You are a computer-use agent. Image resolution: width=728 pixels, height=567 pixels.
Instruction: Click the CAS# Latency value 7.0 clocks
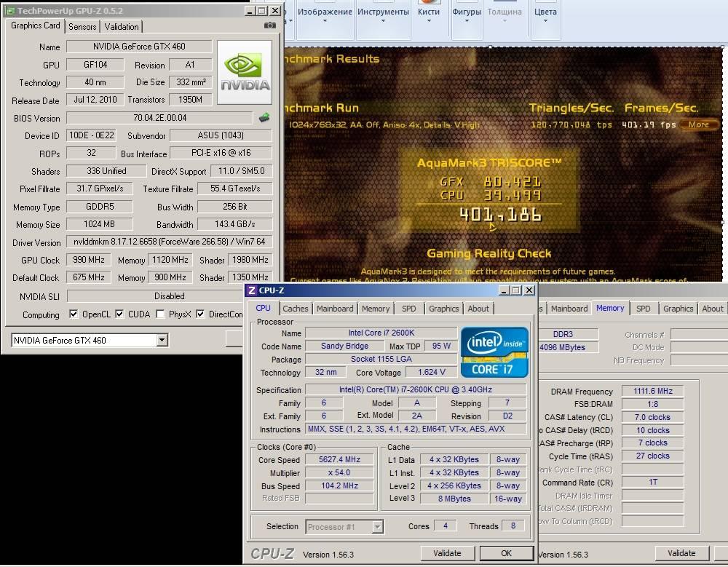point(653,417)
